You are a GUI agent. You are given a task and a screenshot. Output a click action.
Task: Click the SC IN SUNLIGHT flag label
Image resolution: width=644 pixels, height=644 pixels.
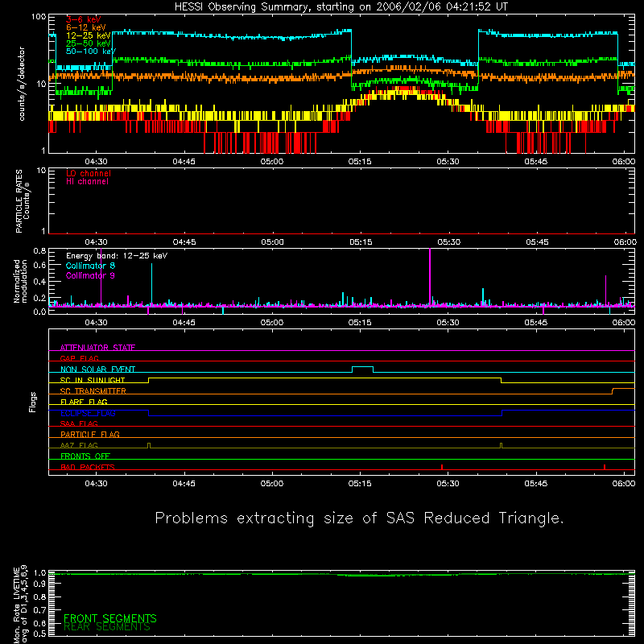point(93,380)
